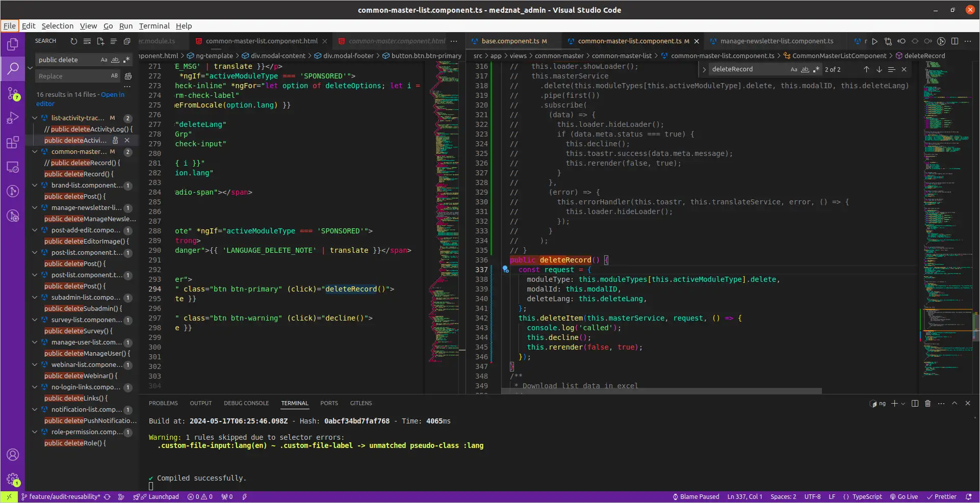
Task: Toggle regex option in editor find widget
Action: tap(816, 69)
